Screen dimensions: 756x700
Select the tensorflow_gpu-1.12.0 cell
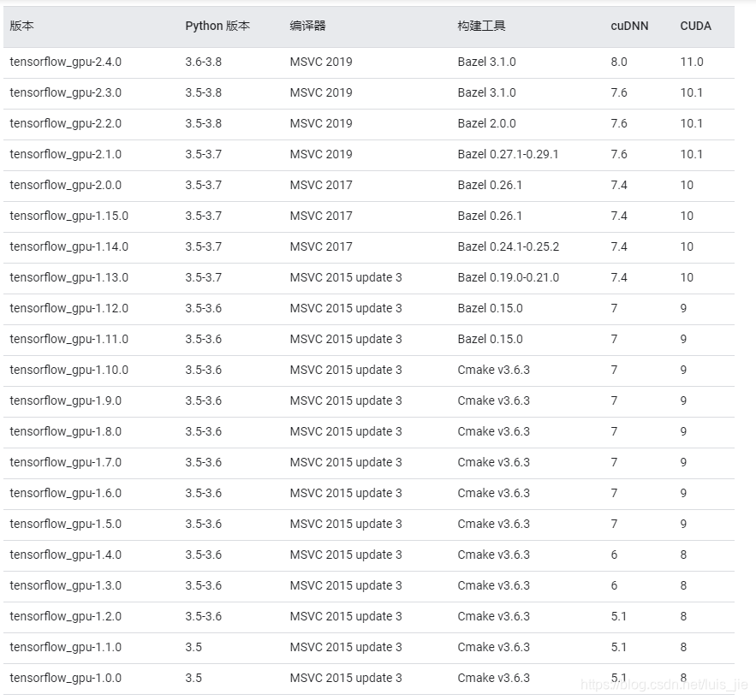[69, 308]
